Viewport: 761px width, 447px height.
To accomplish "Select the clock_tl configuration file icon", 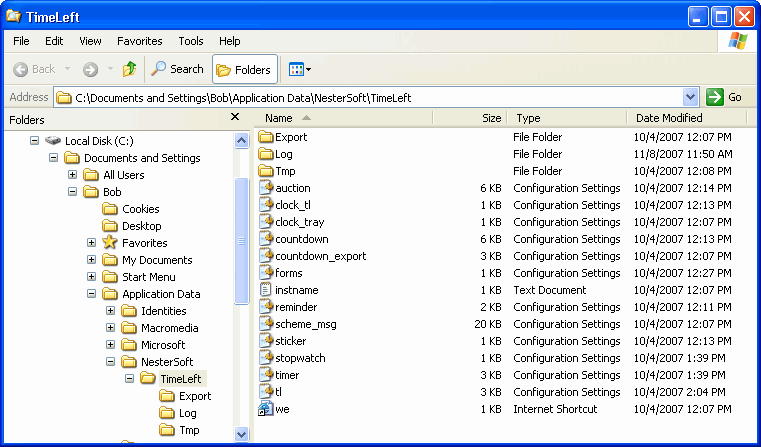I will coord(265,205).
